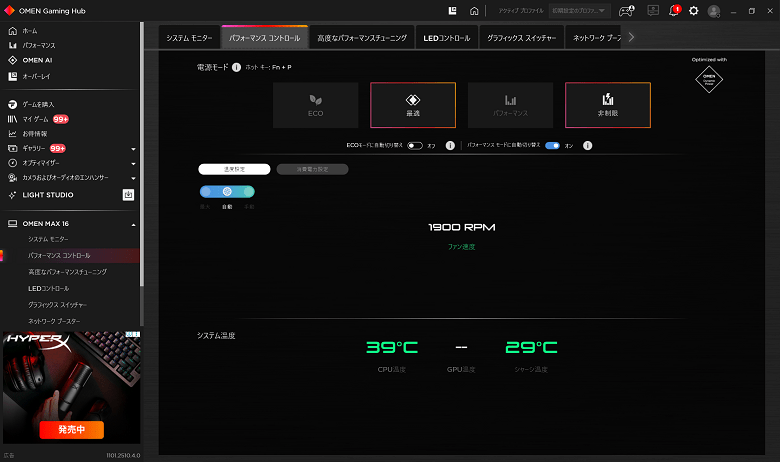The width and height of the screenshot is (780, 462).
Task: Click the 1900 RPM fan speed readout
Action: coord(462,227)
